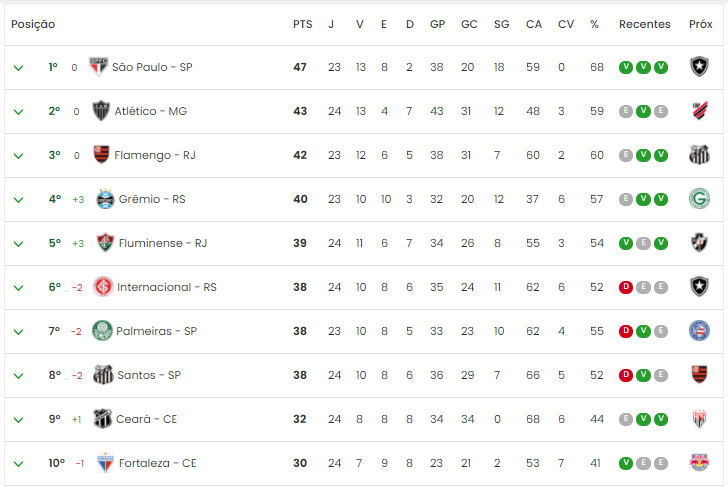Click Red Bull Bragantino crest in Fortaleza row
The height and width of the screenshot is (489, 728).
699,463
